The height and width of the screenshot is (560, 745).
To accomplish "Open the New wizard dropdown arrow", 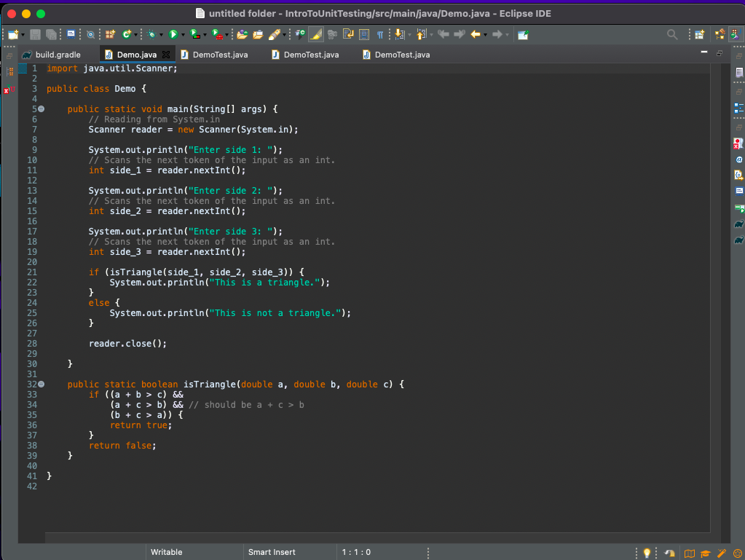I will (23, 35).
